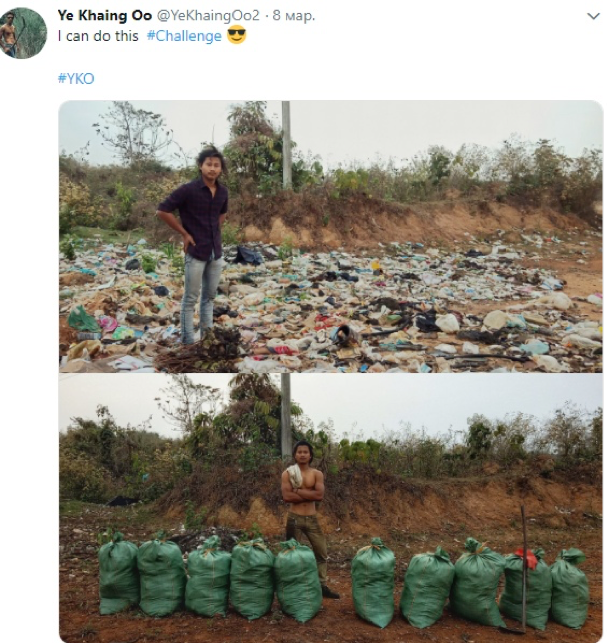Image resolution: width=608 pixels, height=643 pixels.
Task: Click the leftmost green sack in the bottom photo
Action: point(118,573)
